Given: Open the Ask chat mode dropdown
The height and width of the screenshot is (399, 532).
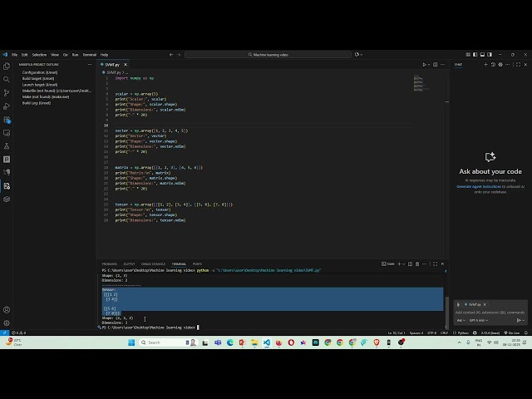Looking at the screenshot, I should pyautogui.click(x=461, y=320).
